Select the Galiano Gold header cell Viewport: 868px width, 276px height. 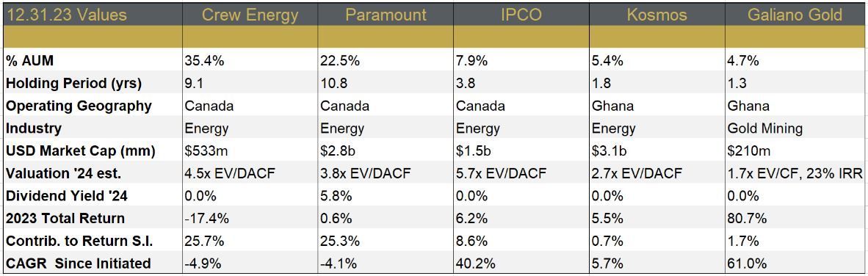795,14
